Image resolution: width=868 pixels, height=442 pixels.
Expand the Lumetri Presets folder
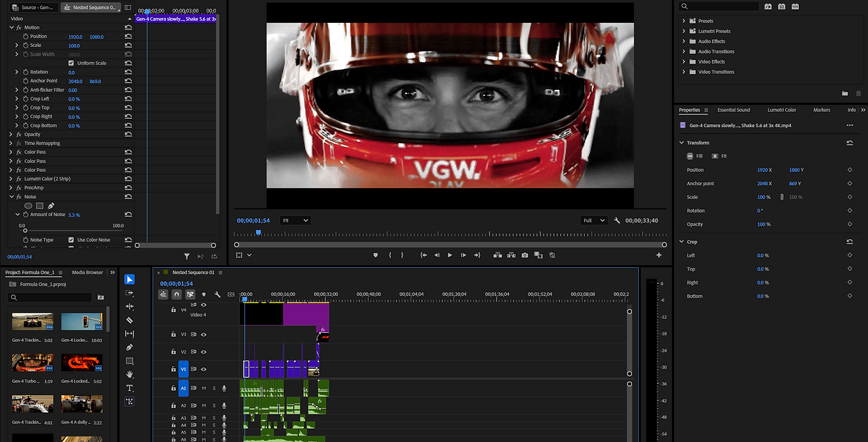[684, 31]
